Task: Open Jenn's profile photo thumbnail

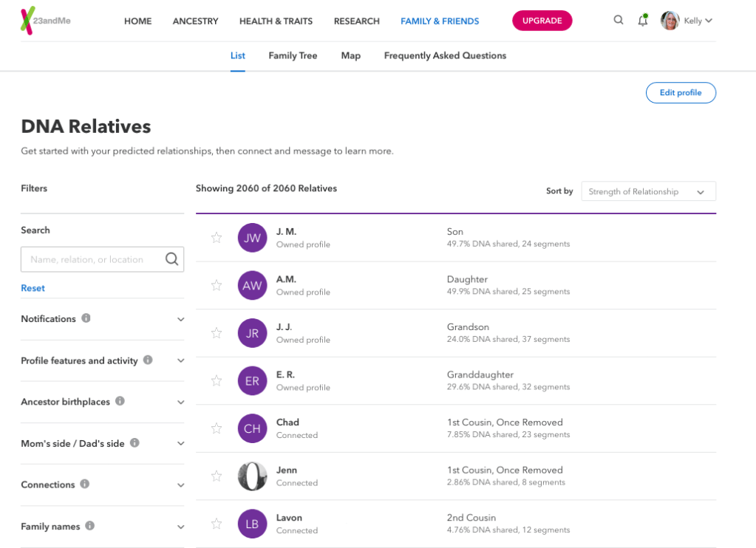Action: [x=252, y=476]
